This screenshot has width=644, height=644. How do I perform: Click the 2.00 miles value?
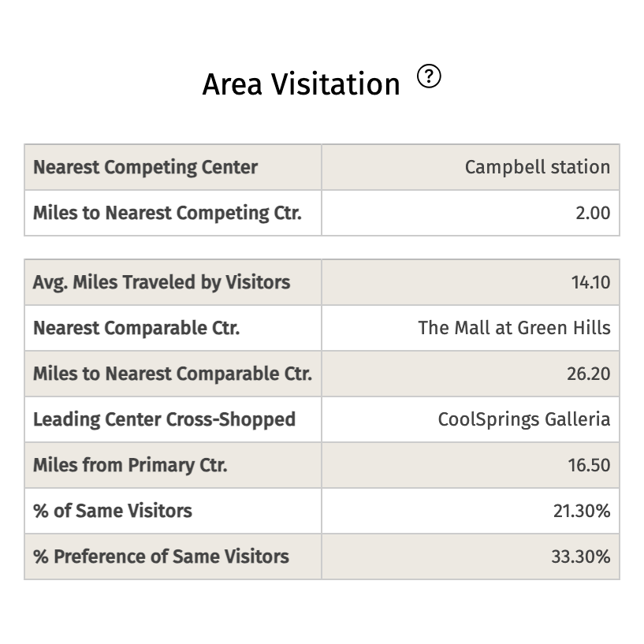[x=593, y=213]
